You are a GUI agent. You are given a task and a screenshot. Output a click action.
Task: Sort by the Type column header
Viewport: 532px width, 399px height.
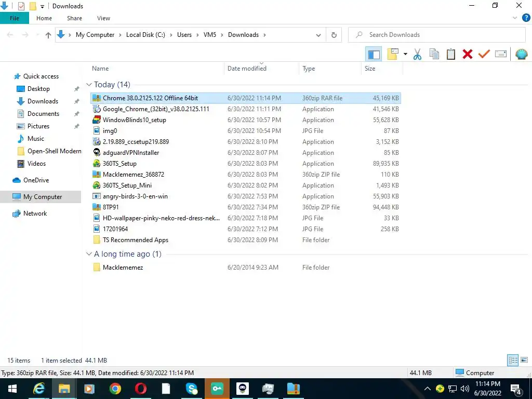pyautogui.click(x=330, y=69)
